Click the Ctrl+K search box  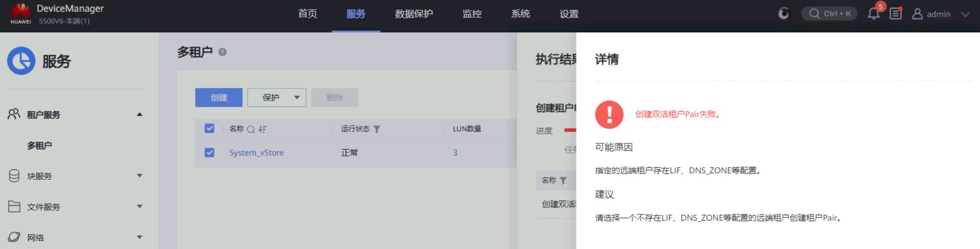(x=829, y=14)
